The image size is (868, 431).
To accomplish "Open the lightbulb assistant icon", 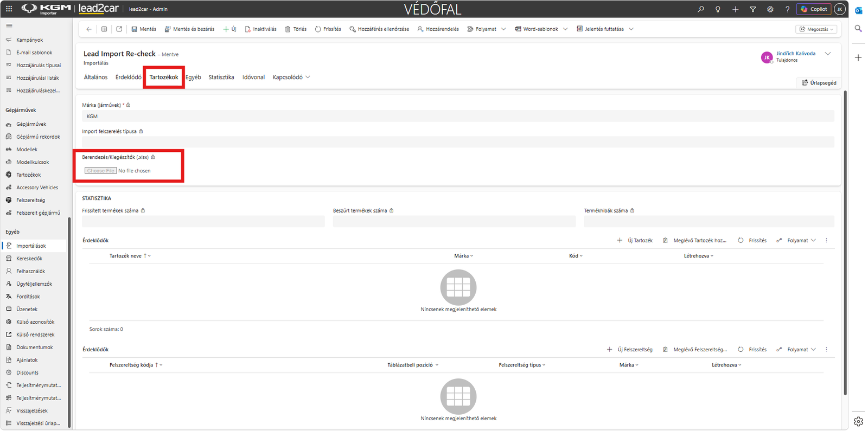I will tap(718, 9).
